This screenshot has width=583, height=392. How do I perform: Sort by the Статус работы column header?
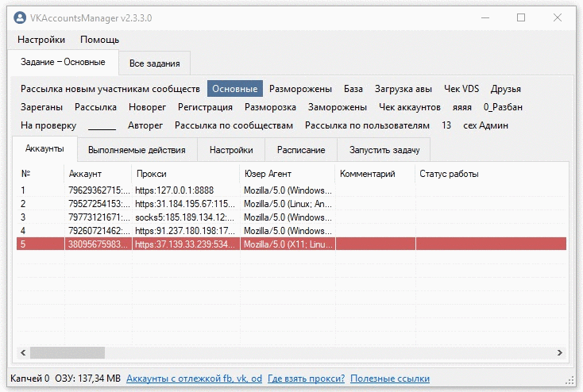pos(491,174)
